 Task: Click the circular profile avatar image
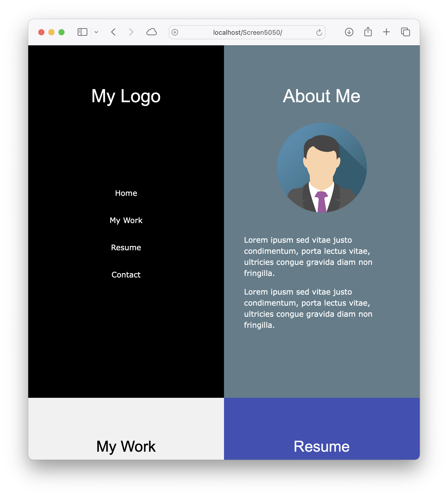(x=322, y=168)
